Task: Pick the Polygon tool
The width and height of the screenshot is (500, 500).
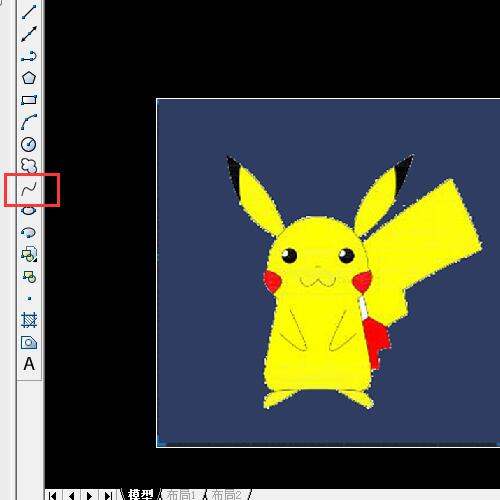Action: [29, 78]
